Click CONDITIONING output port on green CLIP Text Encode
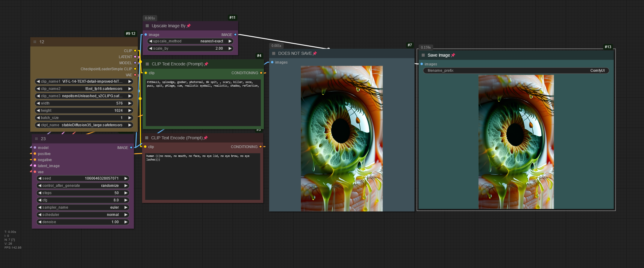 coord(261,73)
